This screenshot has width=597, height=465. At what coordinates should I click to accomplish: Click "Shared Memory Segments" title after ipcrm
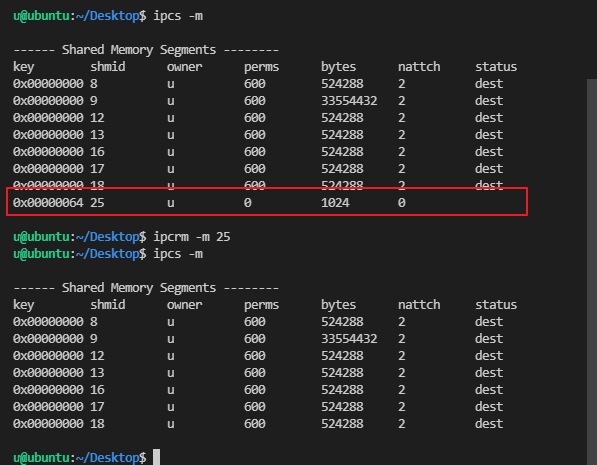tap(139, 288)
